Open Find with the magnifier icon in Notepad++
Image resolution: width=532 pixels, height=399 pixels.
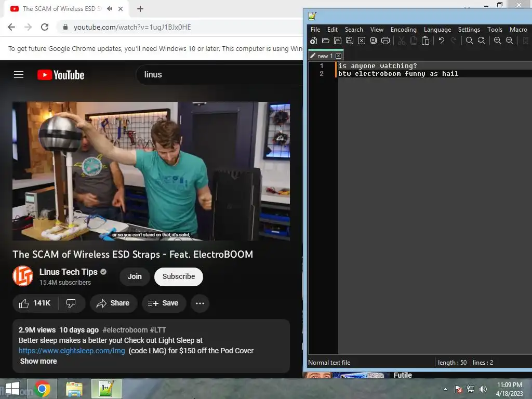click(470, 41)
